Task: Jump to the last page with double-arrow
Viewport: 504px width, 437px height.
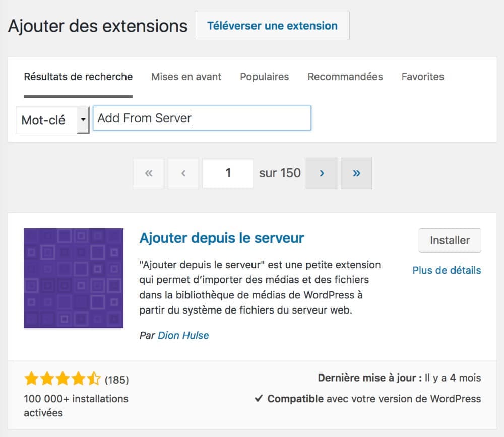Action: (x=356, y=173)
